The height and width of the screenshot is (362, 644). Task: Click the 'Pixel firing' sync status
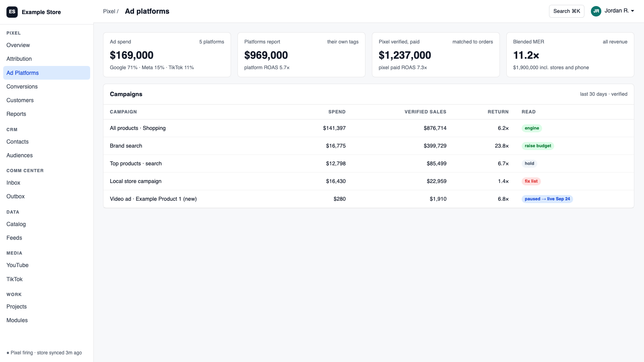point(44,353)
